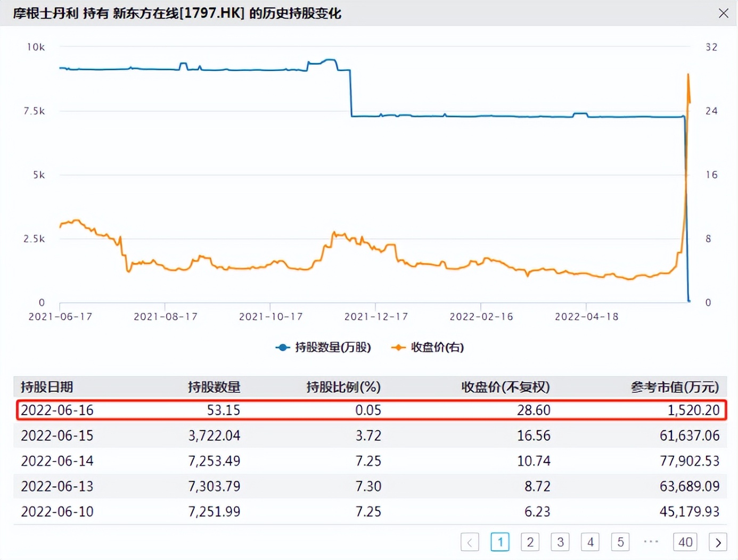Go to next page arrow
This screenshot has height=560, width=738.
pos(718,542)
